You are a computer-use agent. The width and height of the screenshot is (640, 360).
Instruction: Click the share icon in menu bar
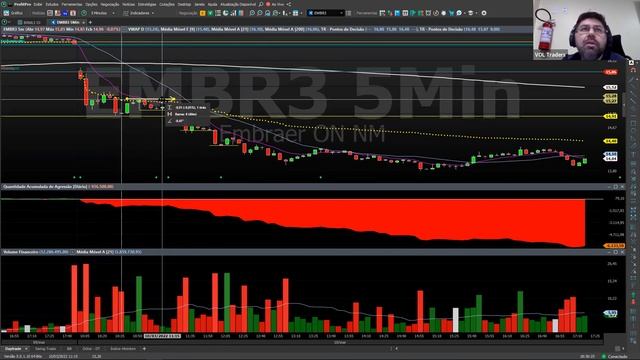tap(289, 4)
